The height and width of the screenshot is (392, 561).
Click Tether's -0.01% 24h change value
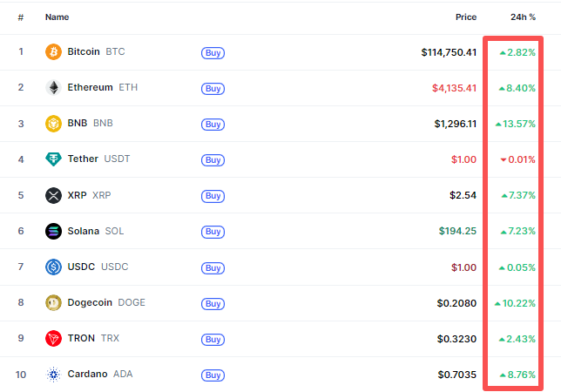coord(517,159)
